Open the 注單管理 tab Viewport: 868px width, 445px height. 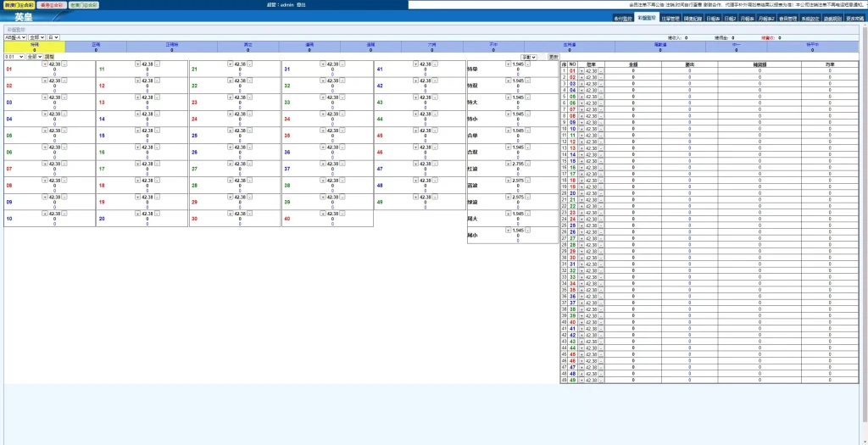pos(670,19)
